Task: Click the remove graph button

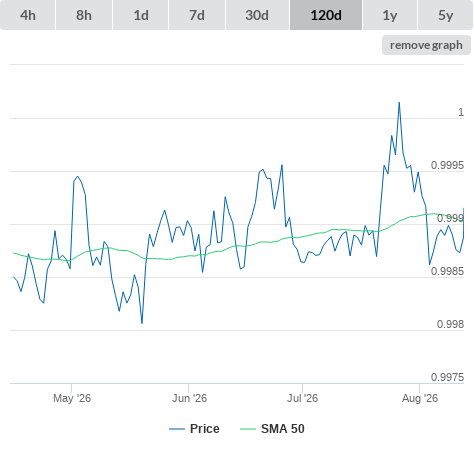Action: [x=426, y=45]
